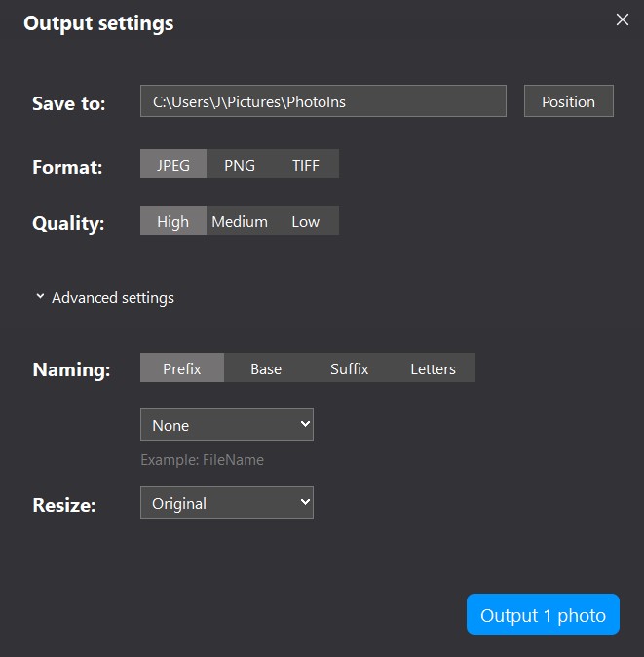Set quality to High
Image resolution: width=644 pixels, height=657 pixels.
(x=173, y=221)
